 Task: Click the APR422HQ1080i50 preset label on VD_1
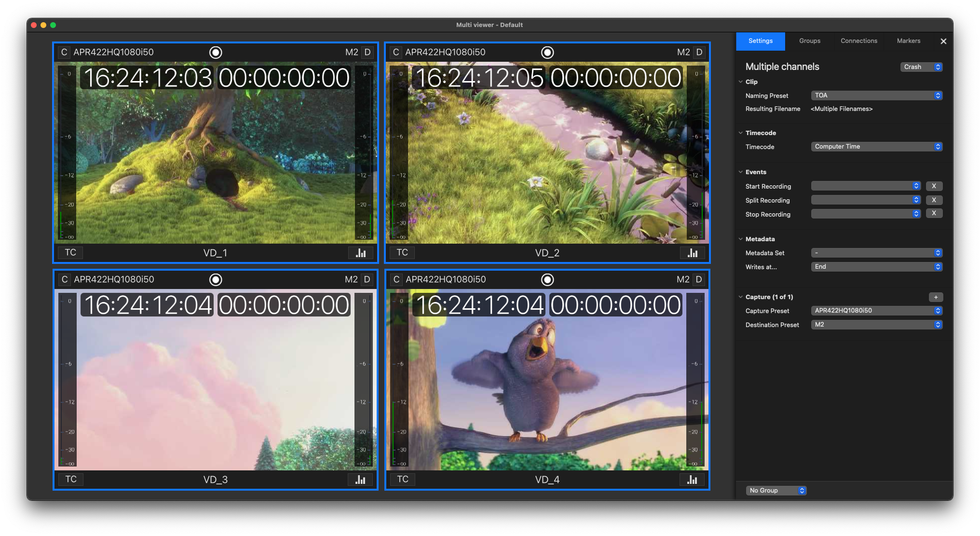(113, 52)
